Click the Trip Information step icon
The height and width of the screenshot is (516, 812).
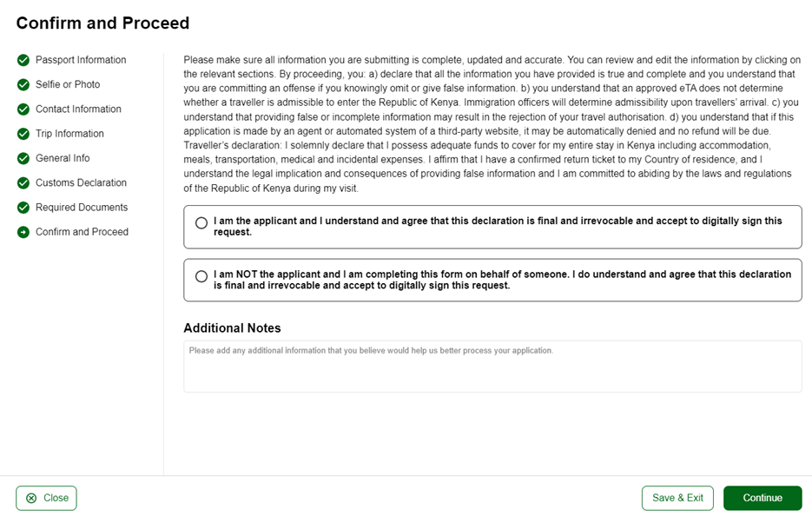click(22, 134)
